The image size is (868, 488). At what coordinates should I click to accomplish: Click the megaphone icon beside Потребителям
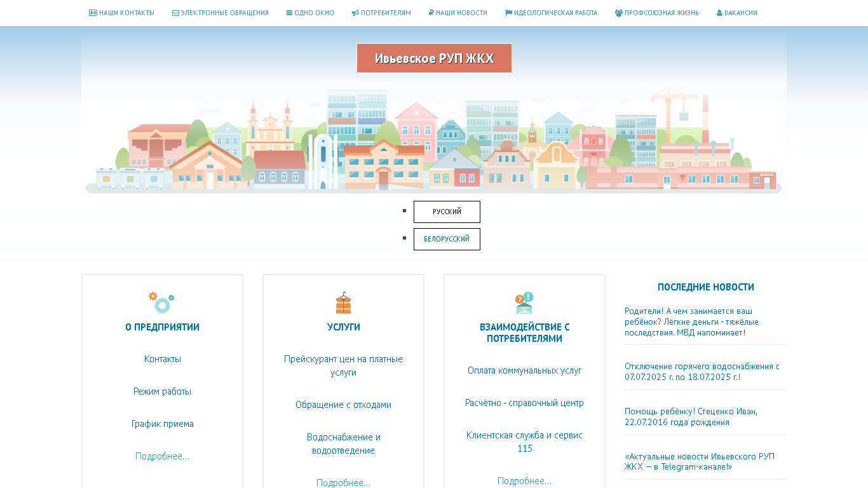355,13
